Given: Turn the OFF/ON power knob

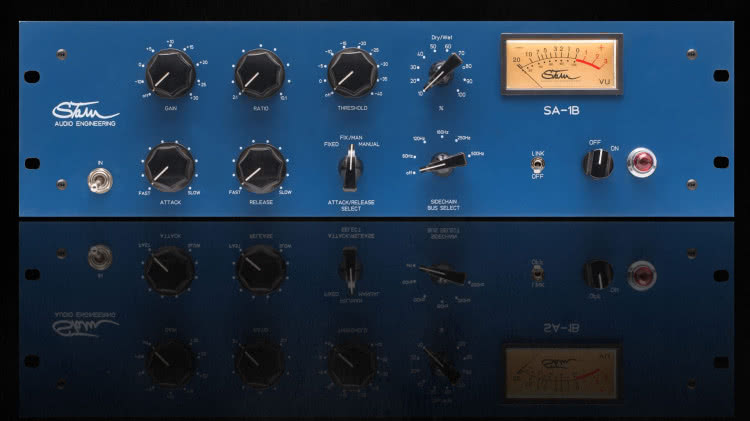Looking at the screenshot, I should pos(597,164).
